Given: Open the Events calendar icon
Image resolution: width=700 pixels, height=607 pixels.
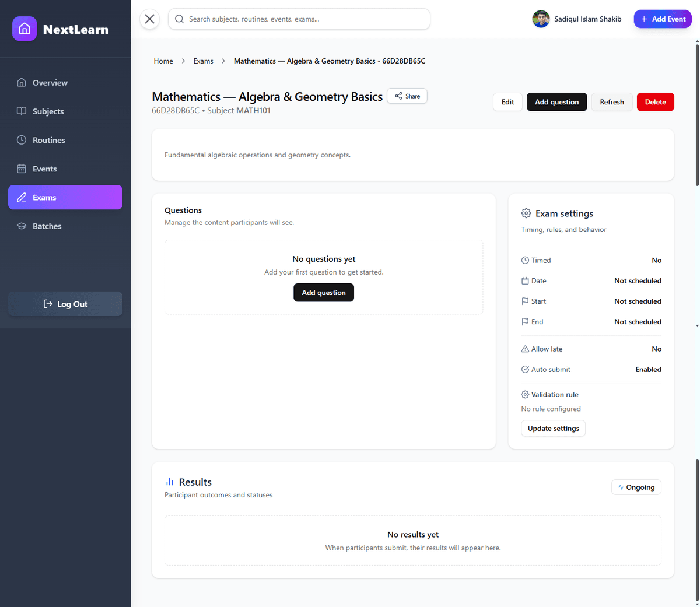Looking at the screenshot, I should (x=22, y=168).
